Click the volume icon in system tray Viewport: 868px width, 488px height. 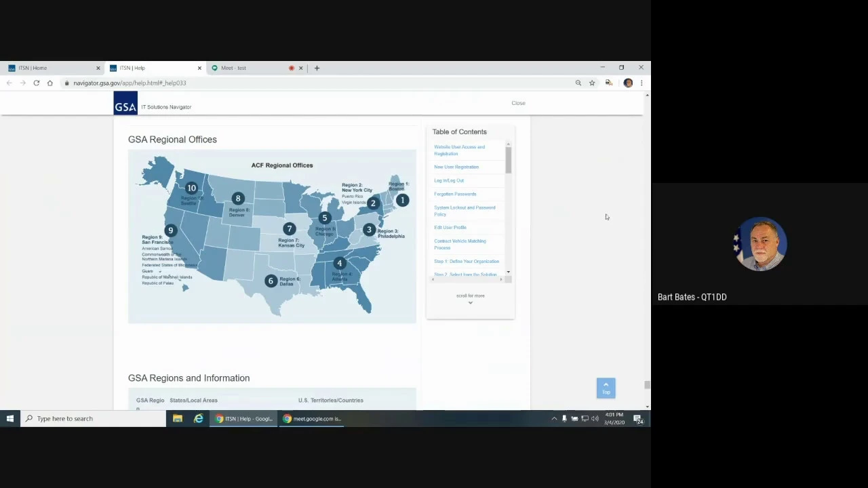pos(595,419)
